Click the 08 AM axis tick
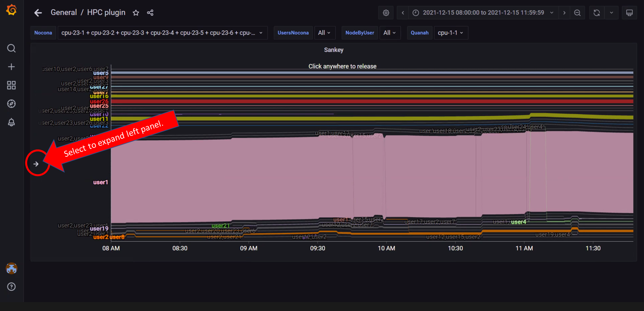644x311 pixels. click(111, 248)
